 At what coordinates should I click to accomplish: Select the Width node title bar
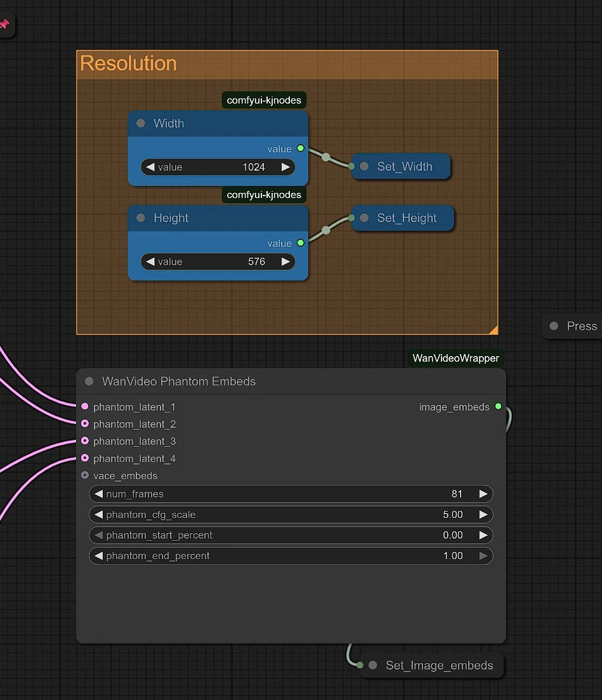[x=218, y=123]
